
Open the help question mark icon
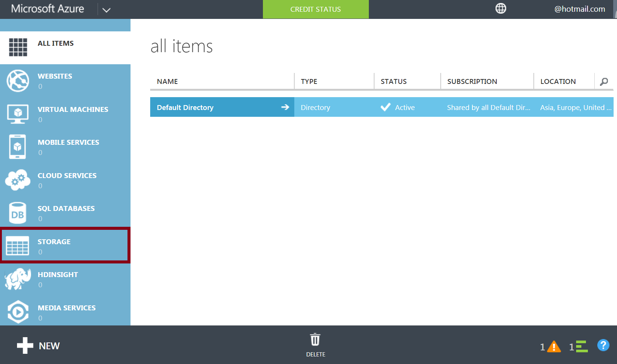(x=603, y=345)
